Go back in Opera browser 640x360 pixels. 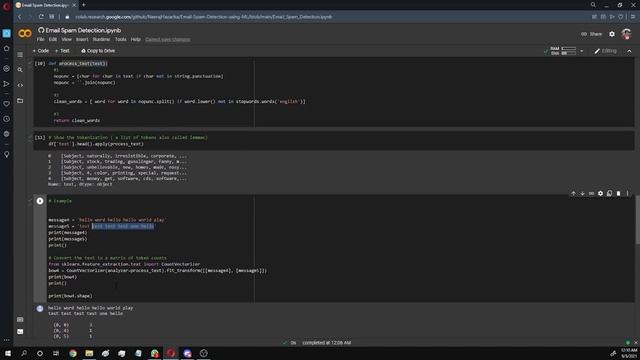pyautogui.click(x=19, y=17)
